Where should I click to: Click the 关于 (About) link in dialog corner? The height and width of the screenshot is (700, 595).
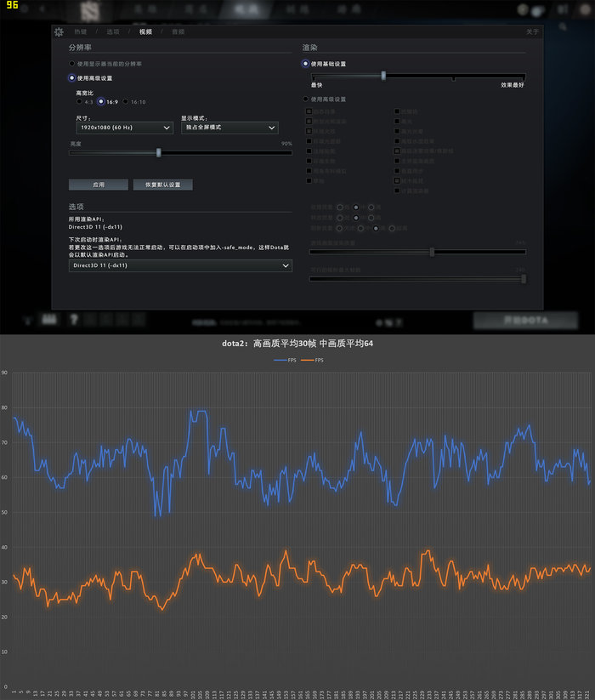pyautogui.click(x=532, y=31)
